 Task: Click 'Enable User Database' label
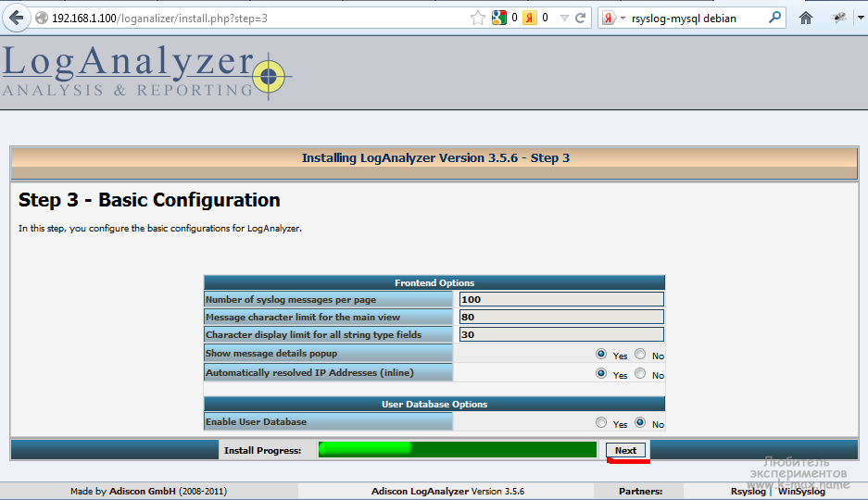point(256,422)
